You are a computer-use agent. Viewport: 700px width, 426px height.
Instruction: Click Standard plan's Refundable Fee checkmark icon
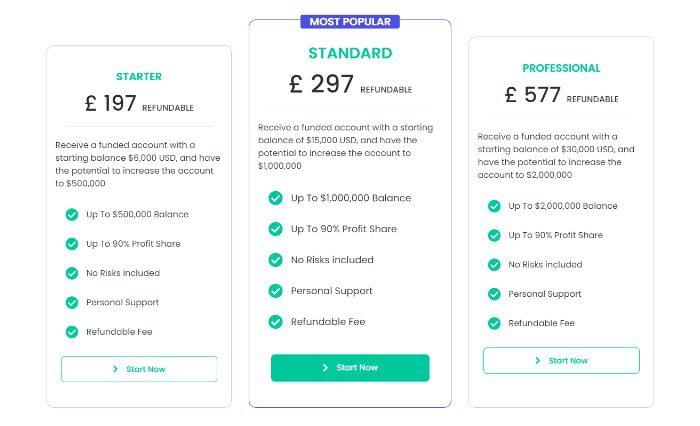(x=275, y=322)
